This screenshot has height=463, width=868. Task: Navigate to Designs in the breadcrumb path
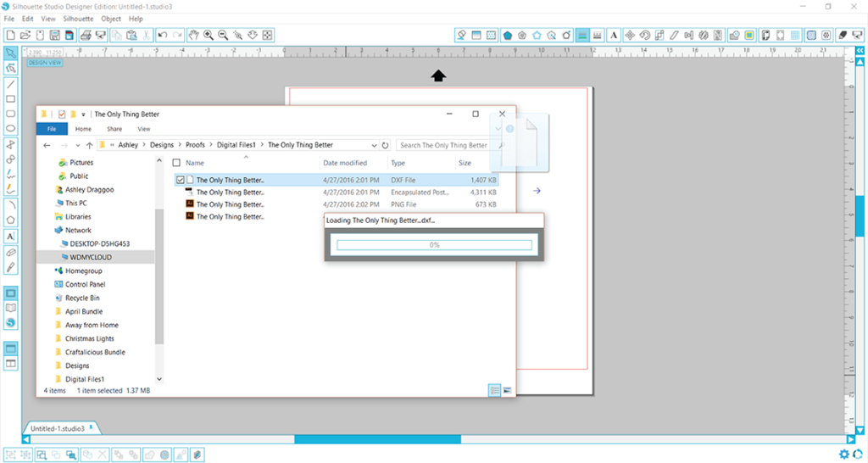pyautogui.click(x=162, y=145)
